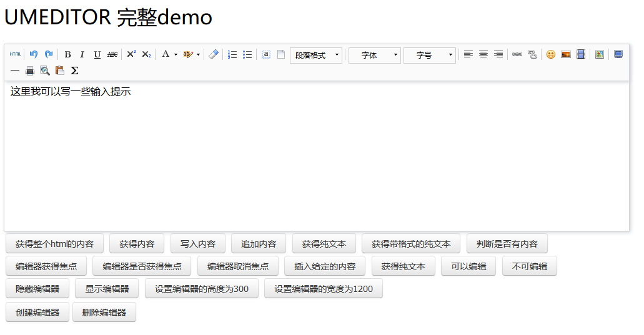Image resolution: width=644 pixels, height=335 pixels.
Task: Open the emoticon smiley picker
Action: coord(551,54)
